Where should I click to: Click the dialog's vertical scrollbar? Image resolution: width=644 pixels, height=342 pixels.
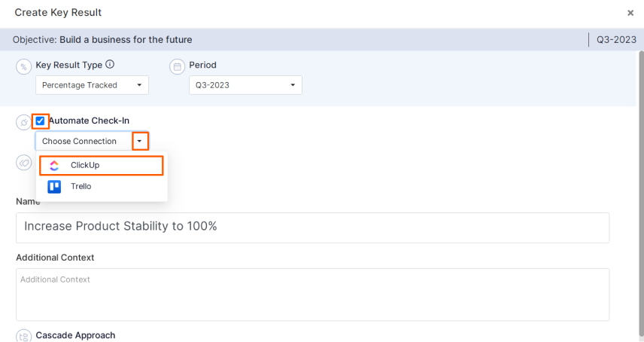pyautogui.click(x=641, y=193)
